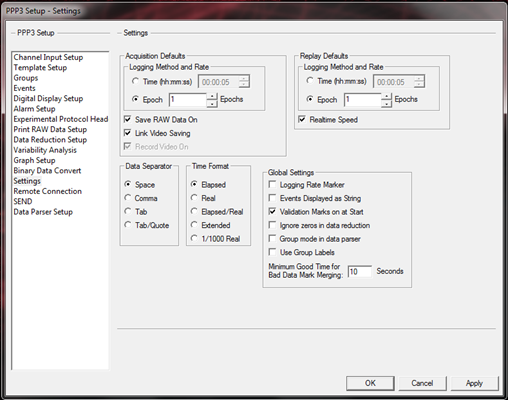Image resolution: width=508 pixels, height=400 pixels.
Task: Open Channel Input Setup page
Action: click(x=48, y=57)
